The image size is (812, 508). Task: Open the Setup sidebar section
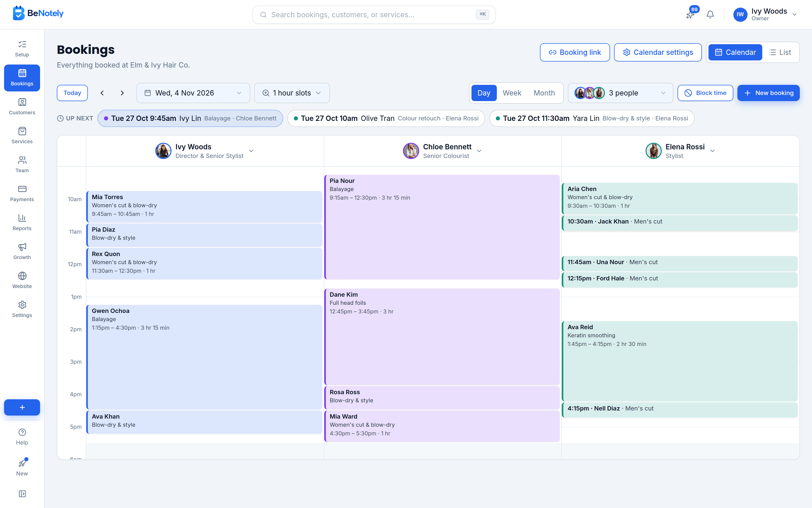tap(22, 49)
